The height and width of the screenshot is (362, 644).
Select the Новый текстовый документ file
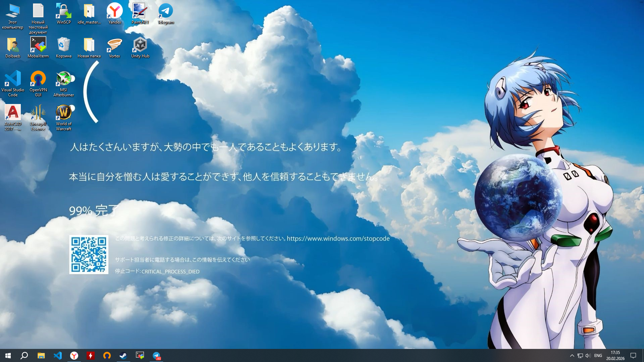pyautogui.click(x=38, y=19)
